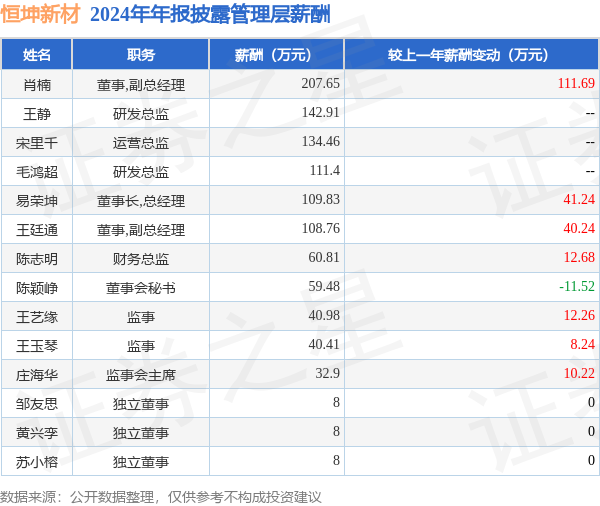
Task: Click the name cell 邹友思
Action: click(x=37, y=404)
